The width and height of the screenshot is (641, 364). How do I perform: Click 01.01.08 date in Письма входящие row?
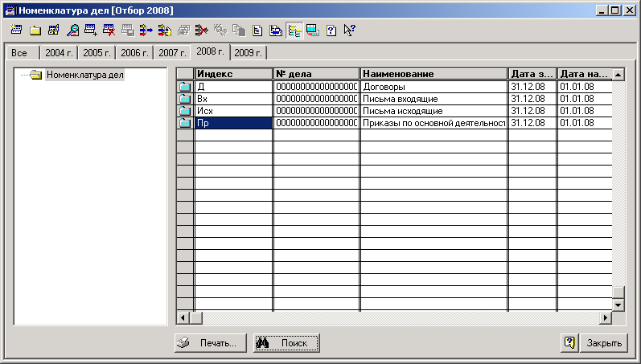[585, 99]
